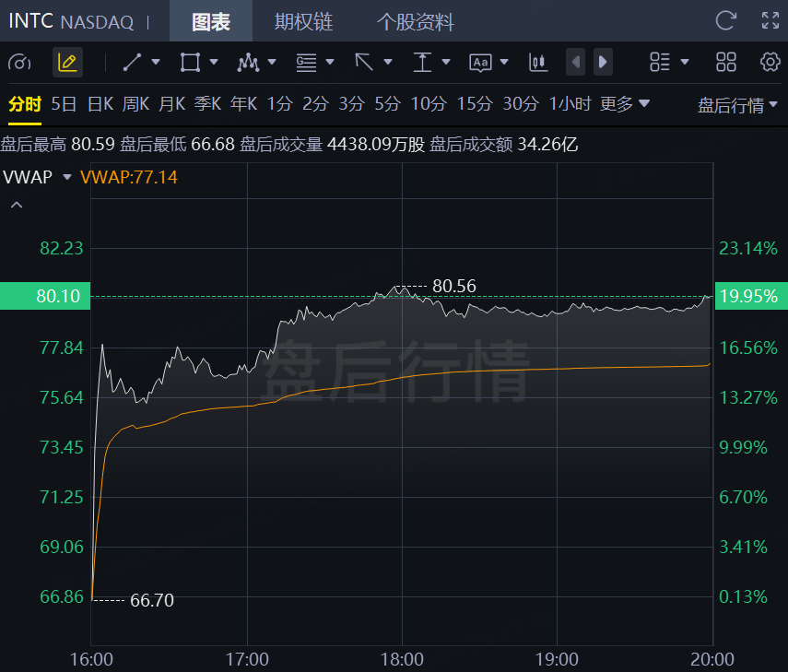Image resolution: width=788 pixels, height=672 pixels.
Task: Select the 15分 timeframe
Action: (475, 104)
